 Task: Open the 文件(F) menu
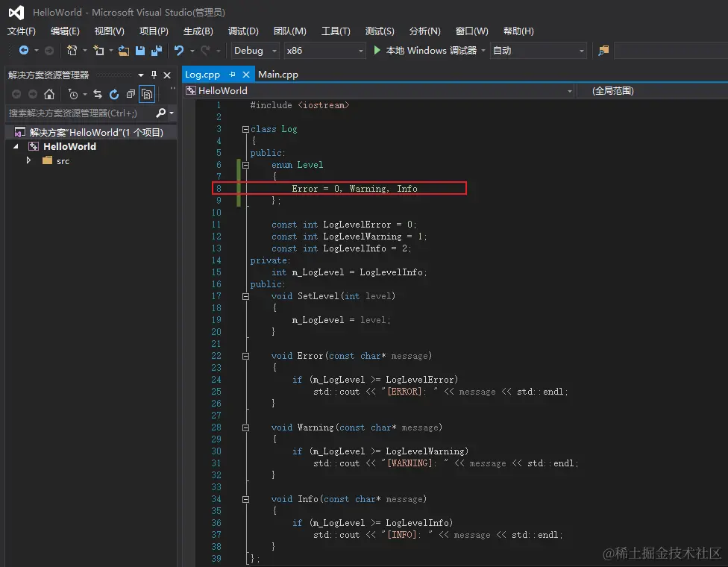point(22,31)
